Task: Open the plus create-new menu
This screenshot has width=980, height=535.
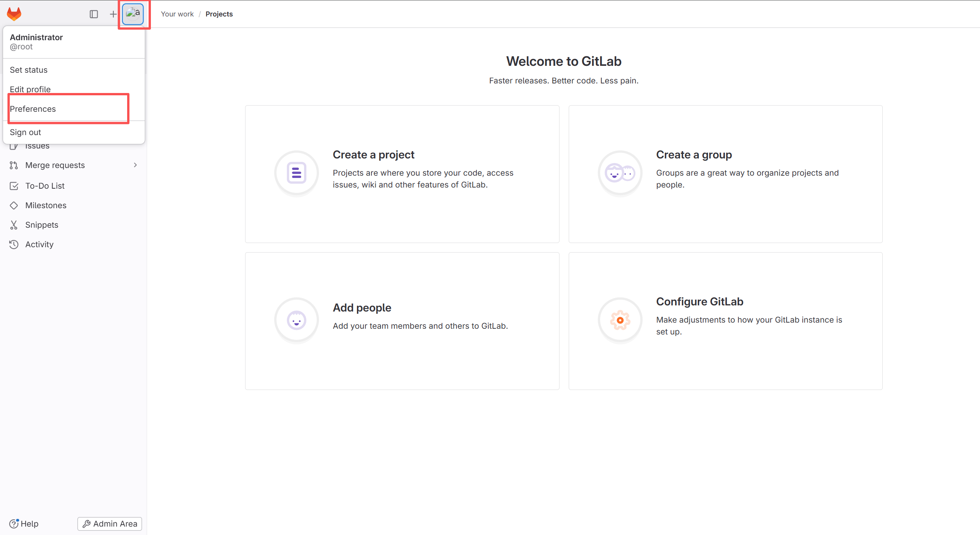Action: click(x=113, y=14)
